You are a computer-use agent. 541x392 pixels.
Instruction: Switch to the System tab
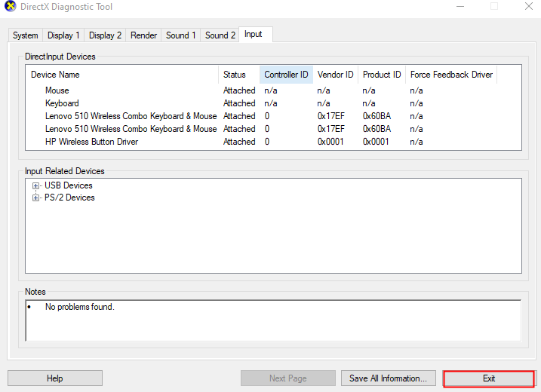[x=25, y=35]
